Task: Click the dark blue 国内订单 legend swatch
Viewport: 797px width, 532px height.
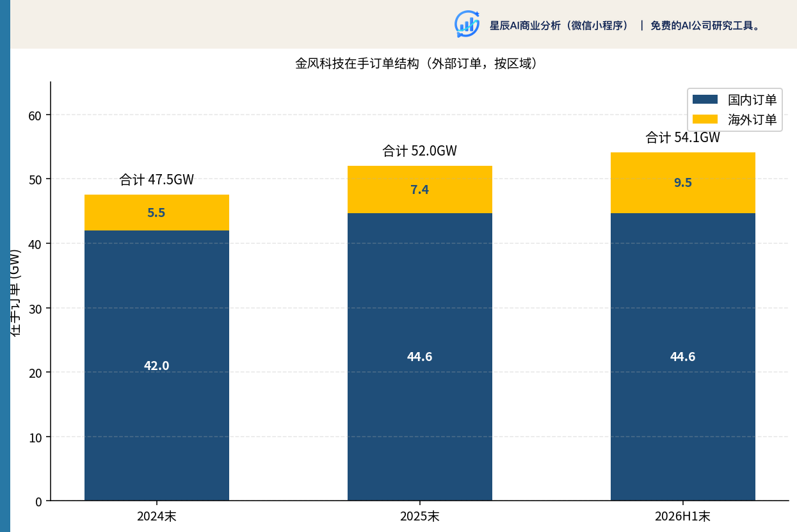Action: [705, 99]
